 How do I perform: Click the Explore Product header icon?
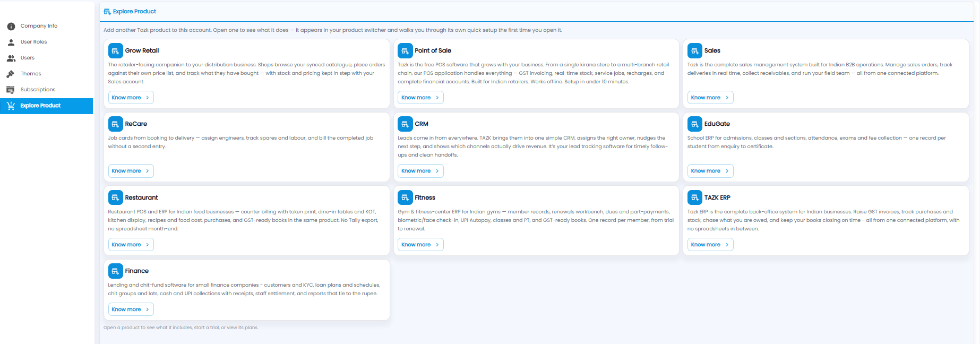click(107, 12)
